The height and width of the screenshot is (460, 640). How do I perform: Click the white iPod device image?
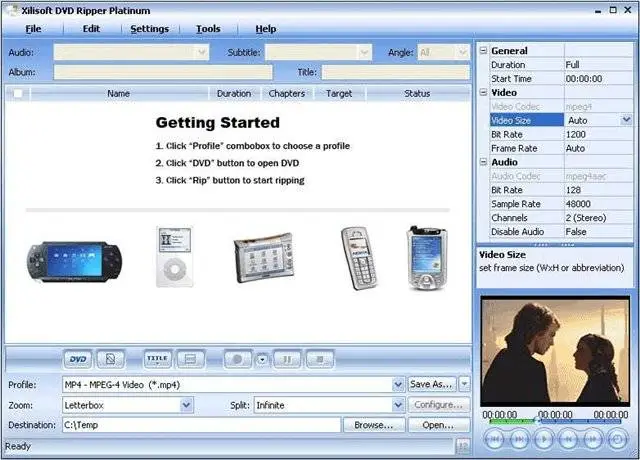click(x=175, y=257)
